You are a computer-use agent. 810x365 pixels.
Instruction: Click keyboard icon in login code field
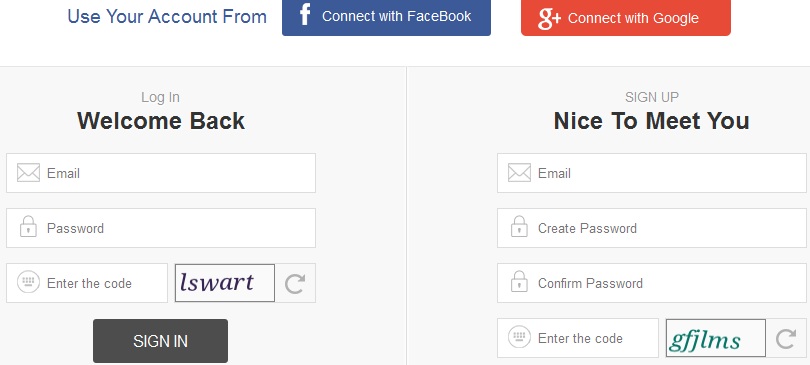point(28,282)
